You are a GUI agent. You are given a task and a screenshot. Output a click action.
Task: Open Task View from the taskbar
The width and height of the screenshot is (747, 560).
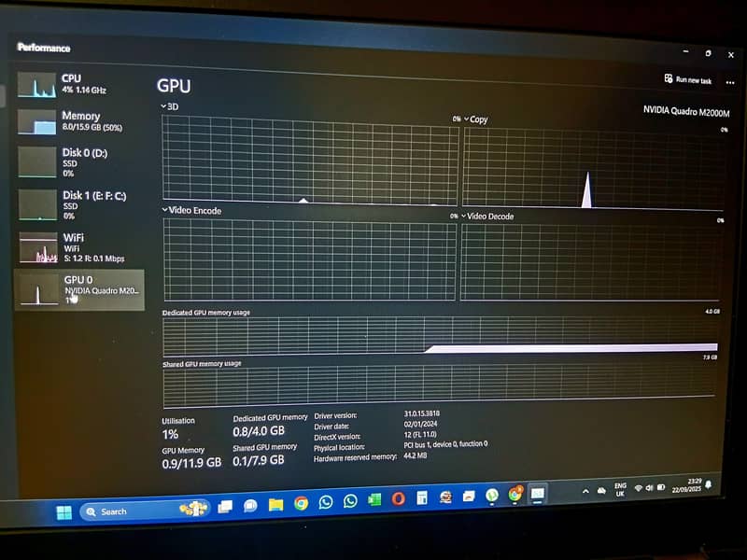225,507
